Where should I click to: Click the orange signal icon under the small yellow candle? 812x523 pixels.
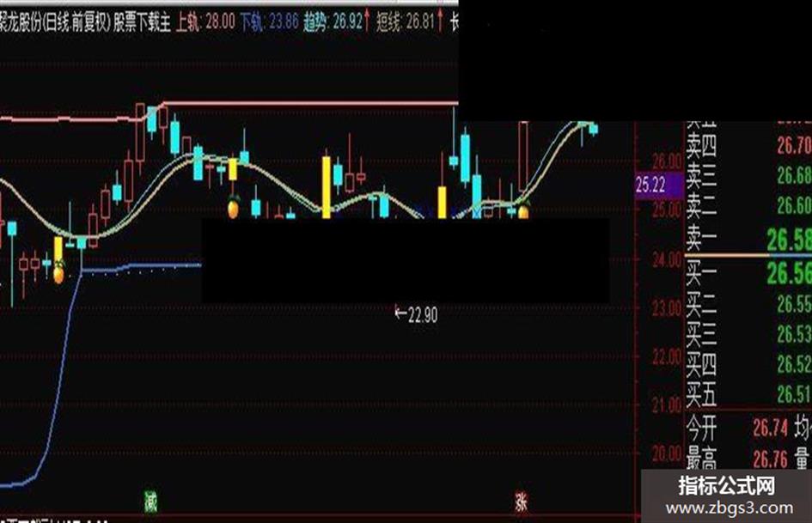234,208
